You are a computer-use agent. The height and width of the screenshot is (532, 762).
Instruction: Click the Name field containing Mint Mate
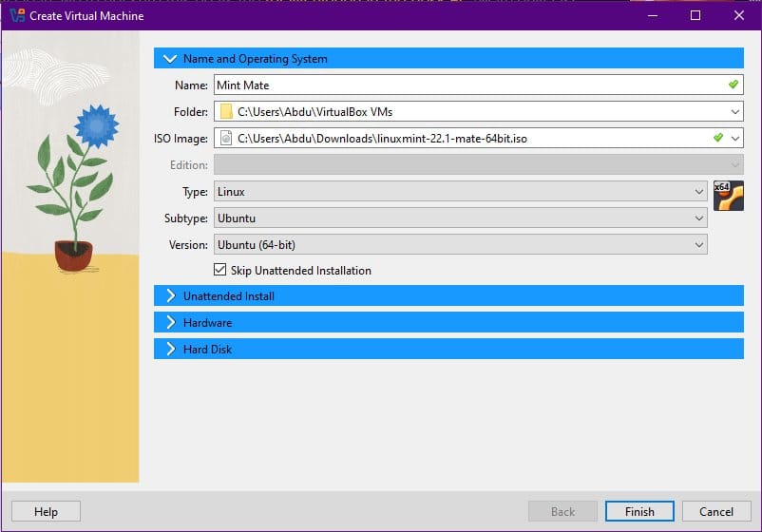pyautogui.click(x=478, y=85)
